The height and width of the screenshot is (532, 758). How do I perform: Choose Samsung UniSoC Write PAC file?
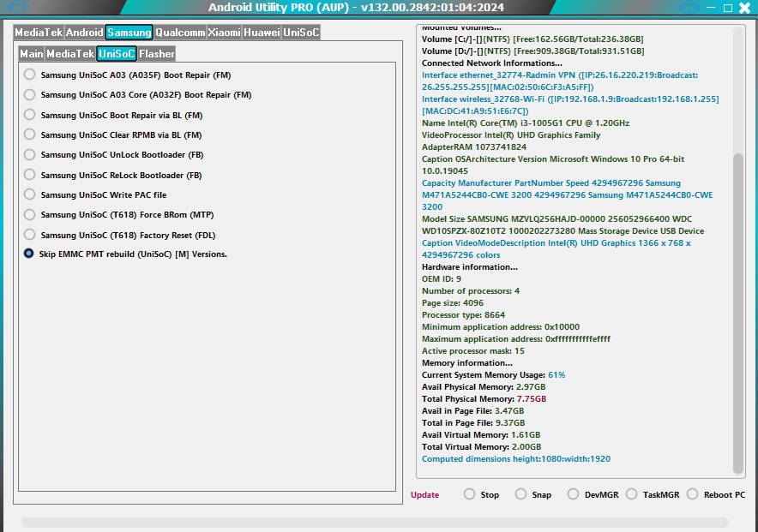pos(28,194)
